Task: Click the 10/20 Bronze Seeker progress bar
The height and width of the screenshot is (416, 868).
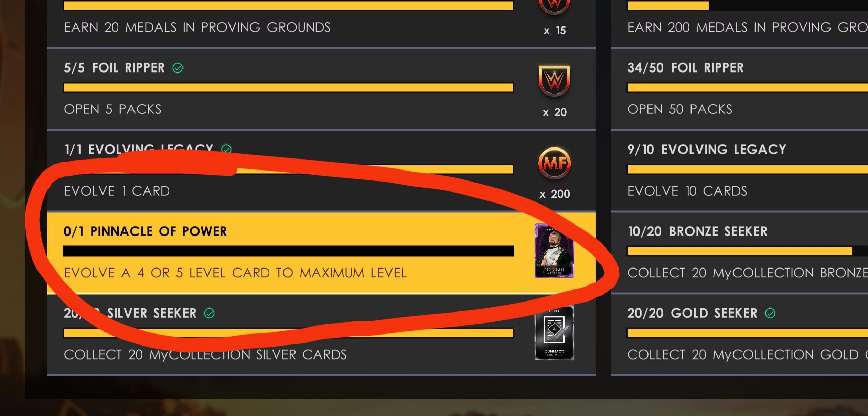Action: click(748, 251)
